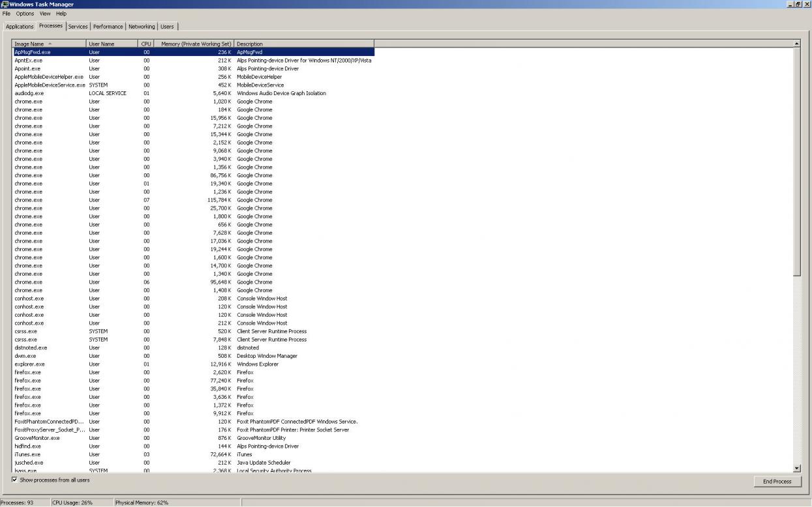Select csrss.exe row using 7,848 K
This screenshot has width=812, height=507.
tap(193, 340)
